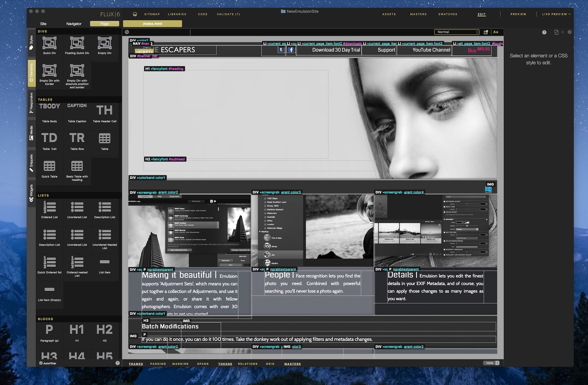Screen dimensions: 588x385
Task: Change the 100% zoom level stepper
Action: tap(497, 363)
